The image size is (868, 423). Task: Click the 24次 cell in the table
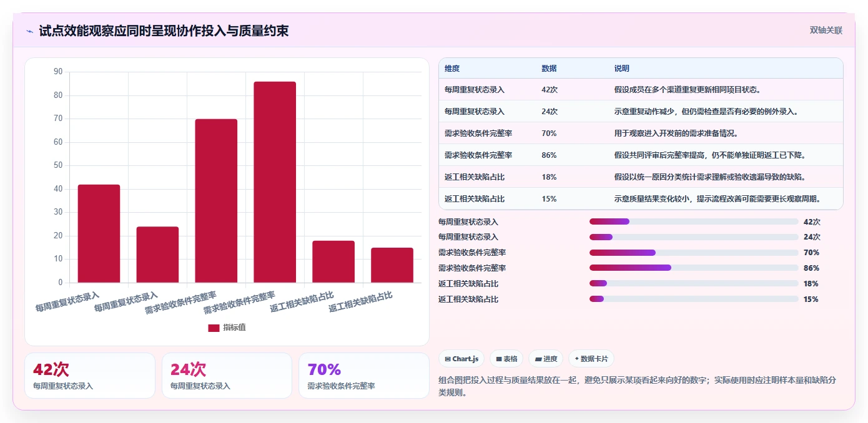pyautogui.click(x=550, y=112)
